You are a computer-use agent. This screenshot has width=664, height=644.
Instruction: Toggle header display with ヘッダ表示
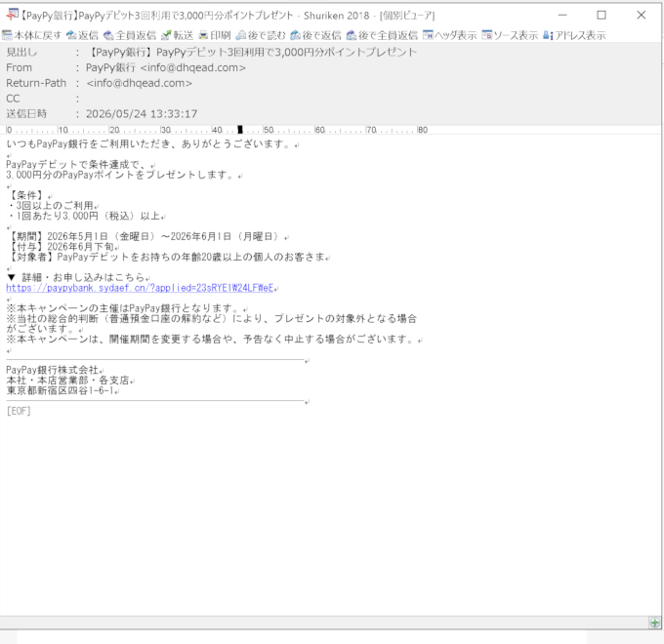click(449, 35)
